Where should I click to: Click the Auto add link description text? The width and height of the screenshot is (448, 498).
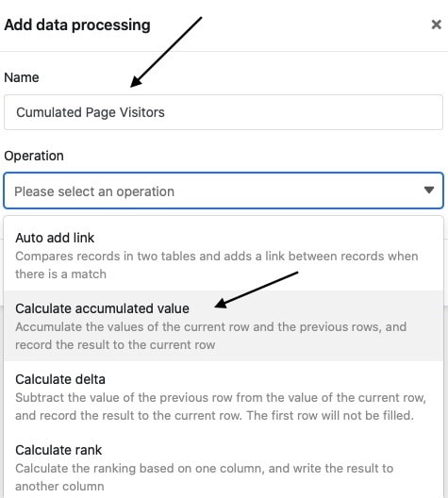tap(217, 265)
